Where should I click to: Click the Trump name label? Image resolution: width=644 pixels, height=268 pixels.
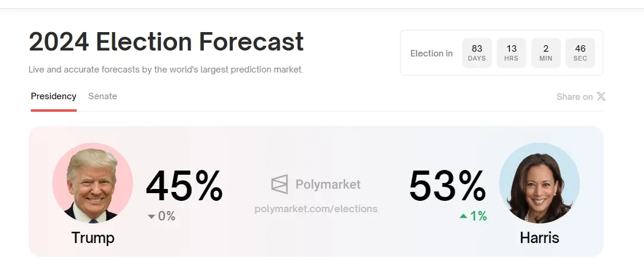click(x=93, y=238)
